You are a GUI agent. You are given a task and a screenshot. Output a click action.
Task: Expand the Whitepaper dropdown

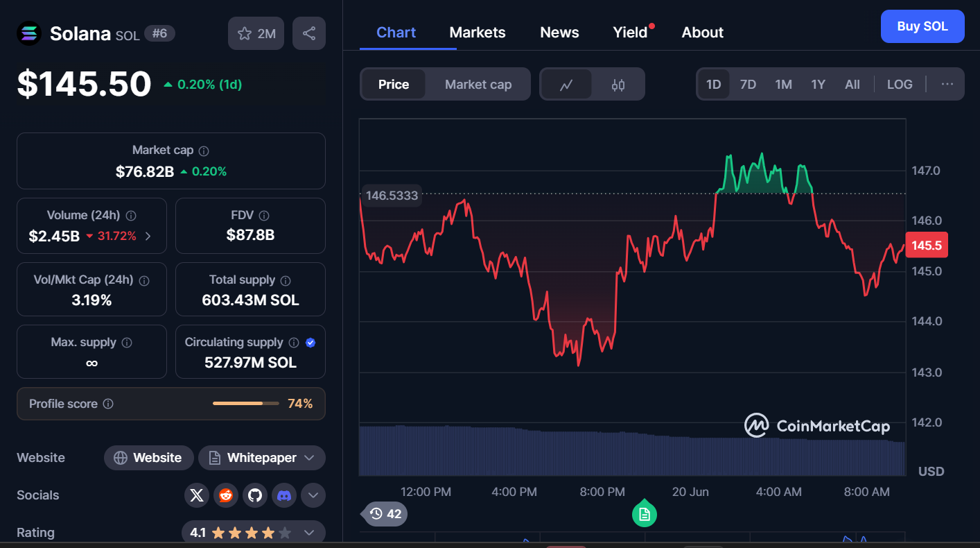tap(309, 458)
